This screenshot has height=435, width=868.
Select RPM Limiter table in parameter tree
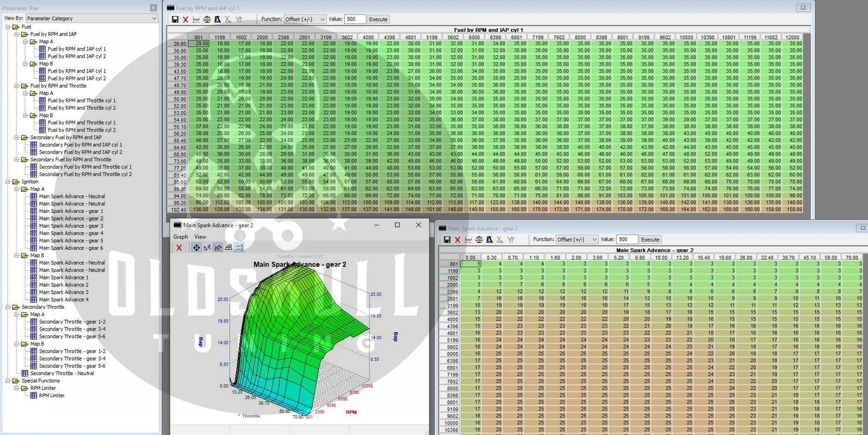(x=52, y=395)
